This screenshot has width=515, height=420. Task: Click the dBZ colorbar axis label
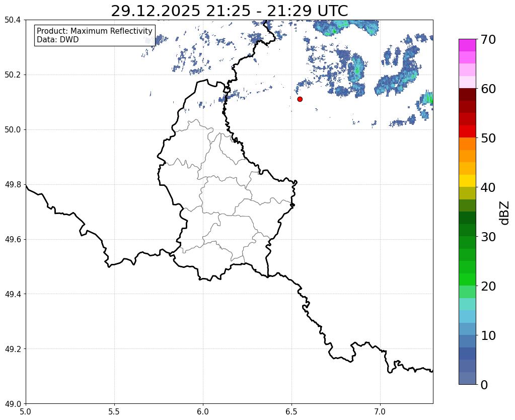505,213
